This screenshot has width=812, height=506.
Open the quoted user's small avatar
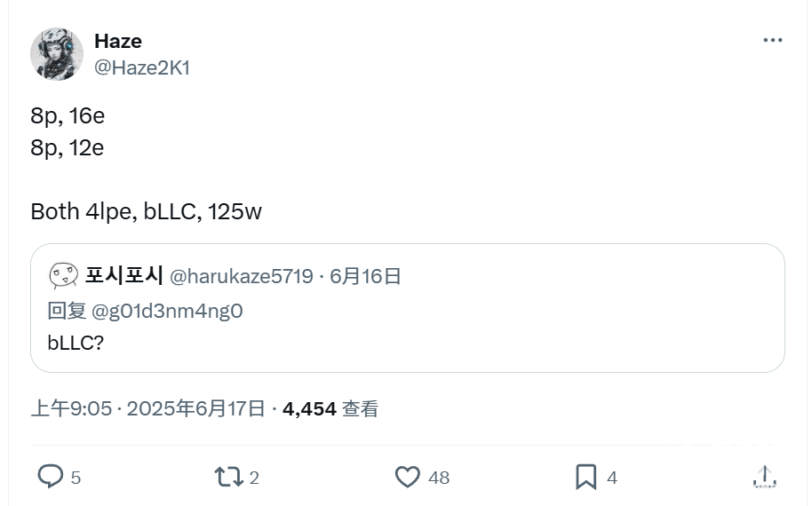(x=63, y=276)
